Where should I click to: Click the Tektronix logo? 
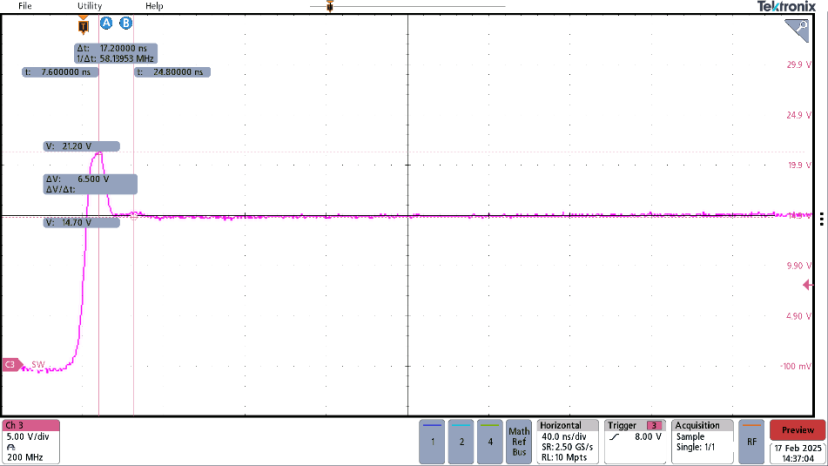pyautogui.click(x=786, y=6)
